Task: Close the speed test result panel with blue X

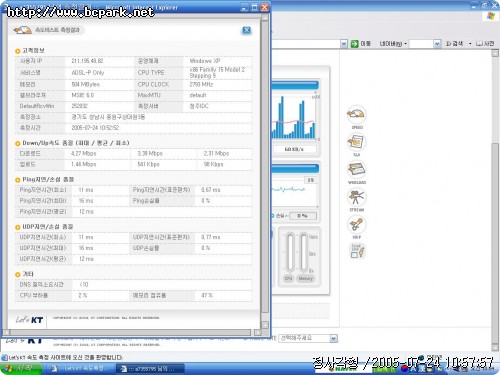Action: pos(246,30)
